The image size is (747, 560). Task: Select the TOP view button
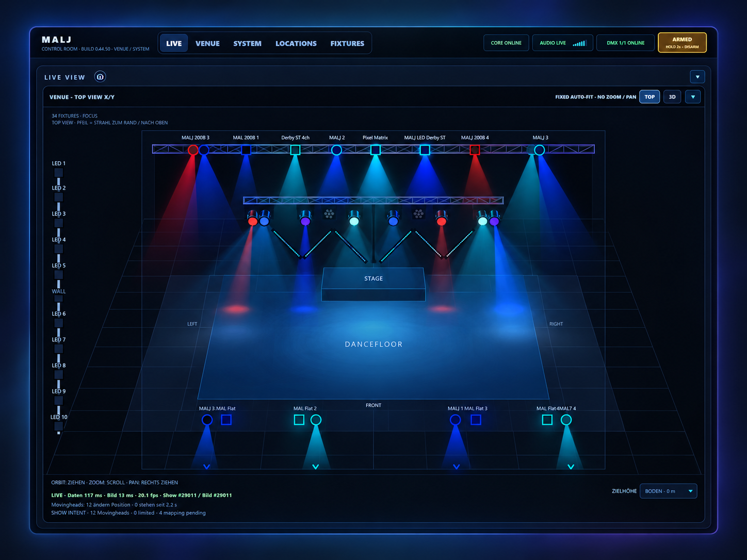[x=649, y=97]
